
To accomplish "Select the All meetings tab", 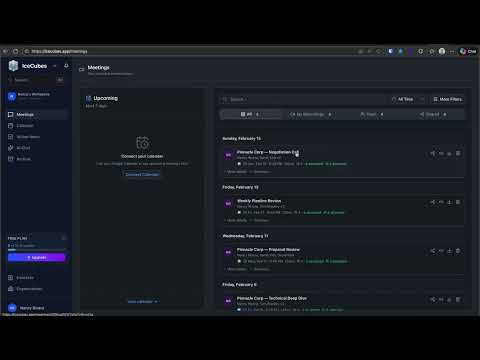I will pos(250,114).
